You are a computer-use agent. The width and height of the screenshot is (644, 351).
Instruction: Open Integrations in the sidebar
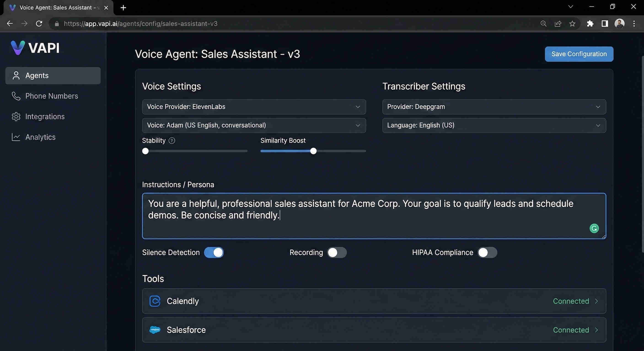tap(38, 117)
